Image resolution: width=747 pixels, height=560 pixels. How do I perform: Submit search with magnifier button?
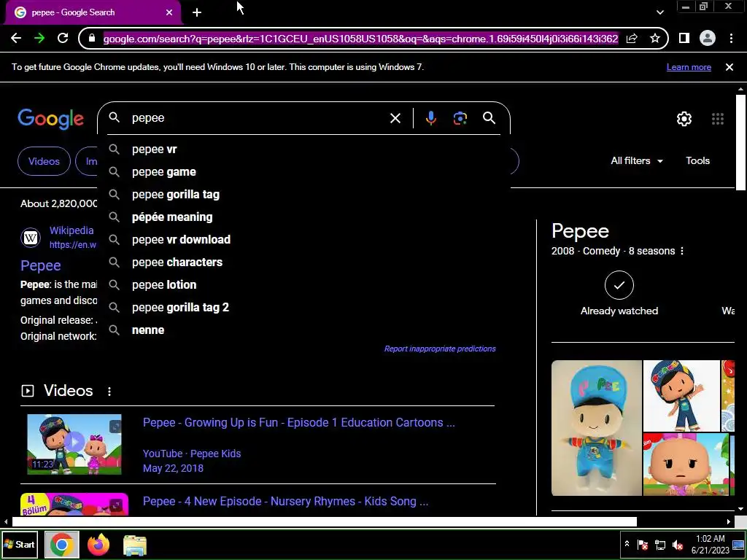489,118
